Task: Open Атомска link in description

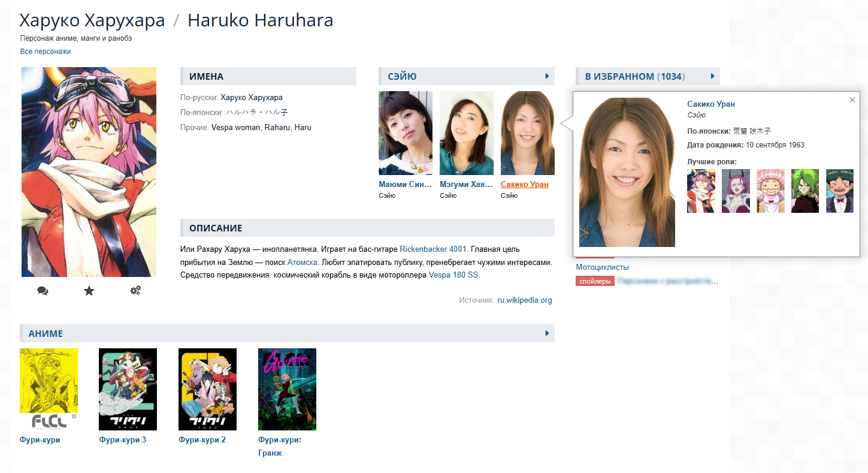Action: coord(302,263)
